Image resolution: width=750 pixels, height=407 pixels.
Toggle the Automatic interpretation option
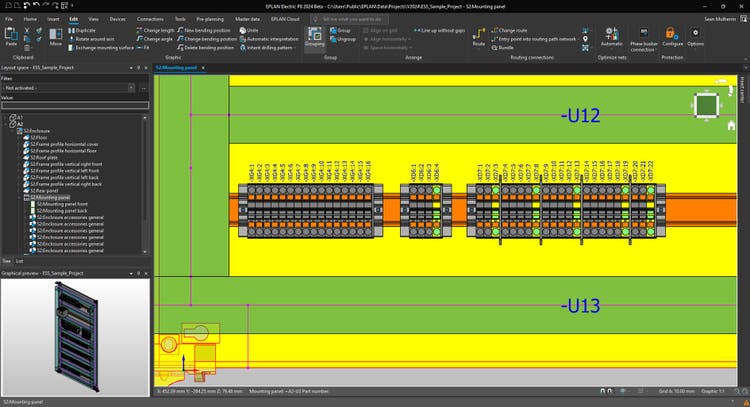click(272, 39)
